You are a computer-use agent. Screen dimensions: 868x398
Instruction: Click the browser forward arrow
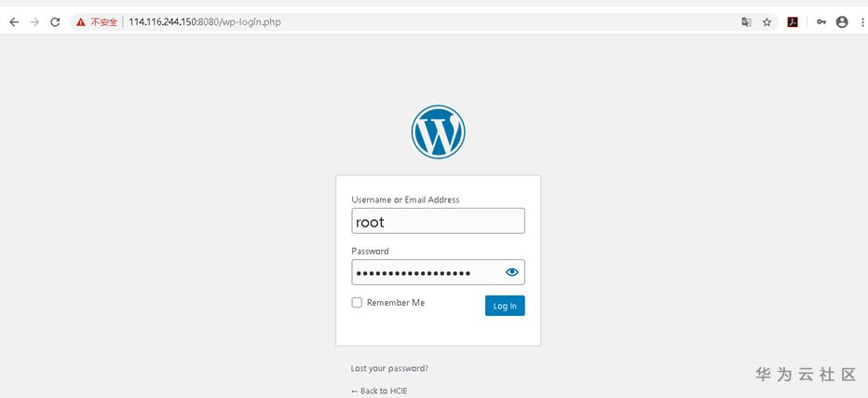click(x=34, y=22)
